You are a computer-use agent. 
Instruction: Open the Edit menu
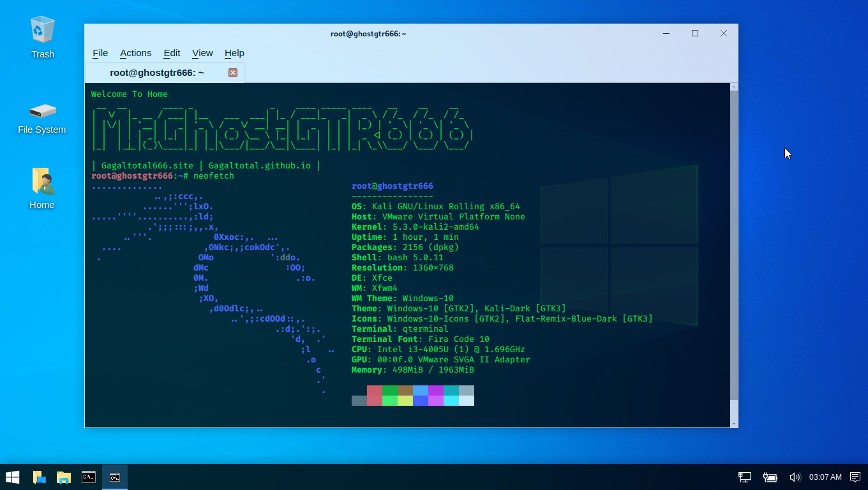[172, 53]
